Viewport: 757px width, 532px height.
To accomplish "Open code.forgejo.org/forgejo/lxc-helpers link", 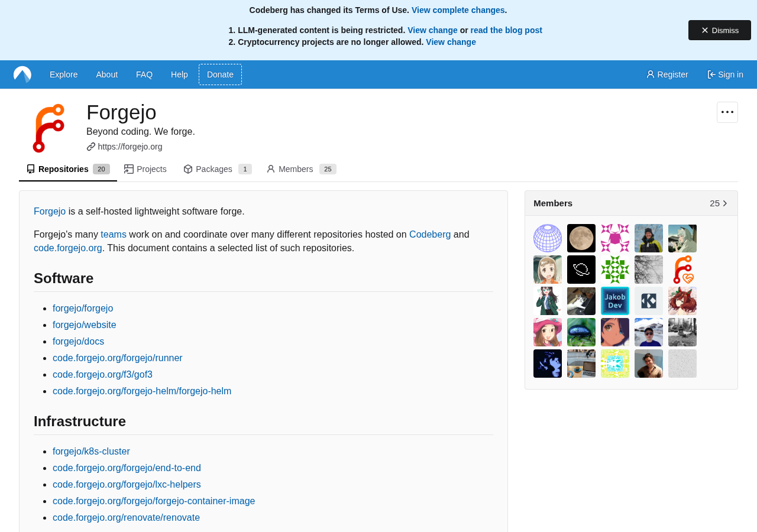I will [127, 484].
